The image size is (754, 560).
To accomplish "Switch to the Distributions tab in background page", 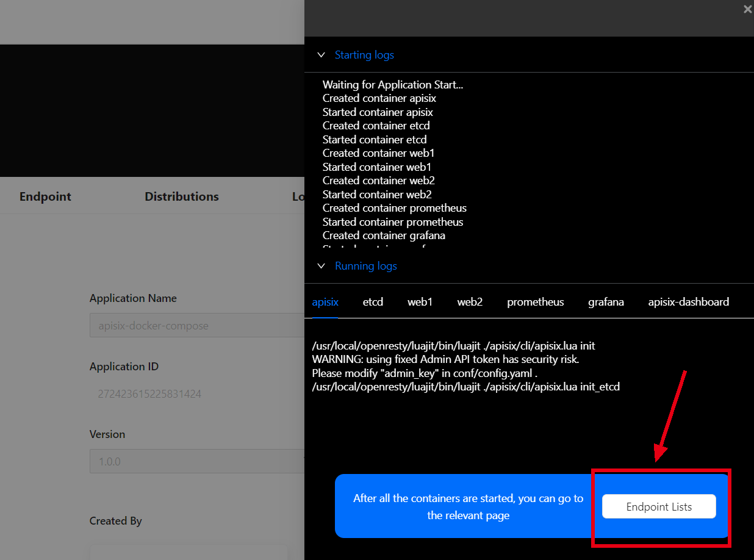I will coord(182,196).
